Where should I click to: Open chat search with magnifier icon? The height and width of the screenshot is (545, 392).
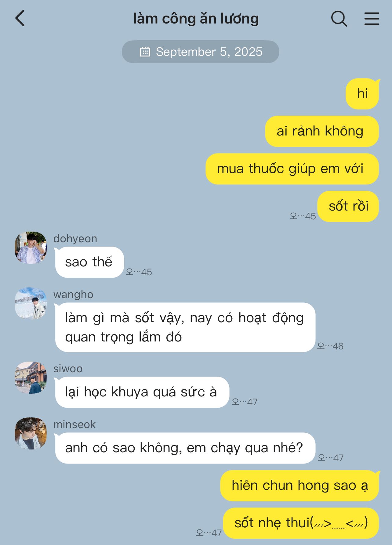(339, 19)
